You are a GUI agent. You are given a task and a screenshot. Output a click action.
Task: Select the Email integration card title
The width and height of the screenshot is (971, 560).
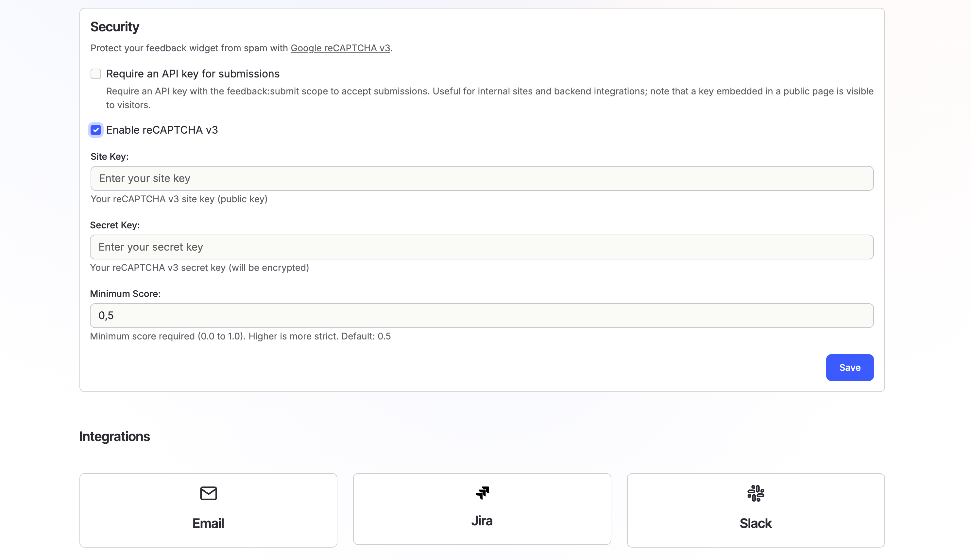pos(208,523)
